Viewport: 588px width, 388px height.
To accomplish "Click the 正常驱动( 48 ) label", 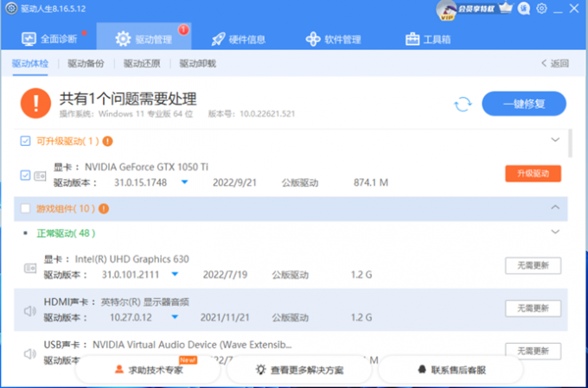I will [66, 233].
